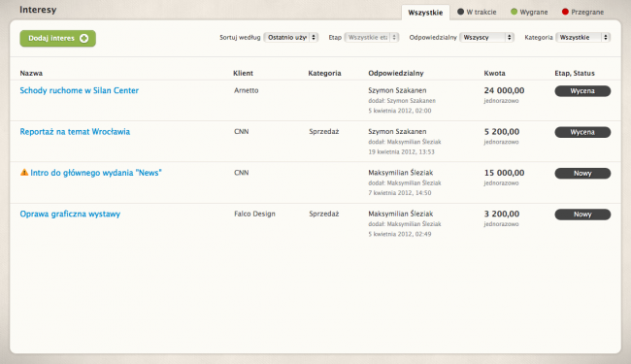
Task: Open the Kategoria filter dropdown
Action: click(582, 38)
